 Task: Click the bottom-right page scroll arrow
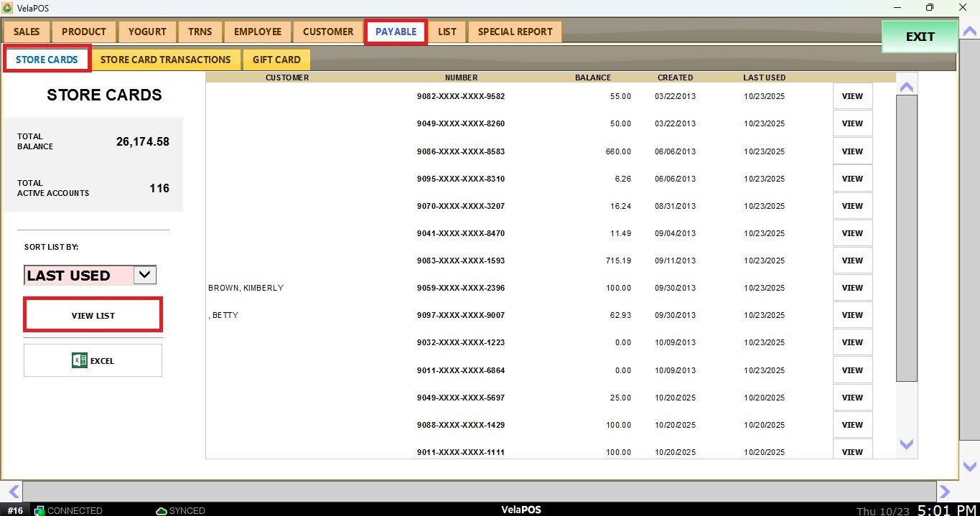click(945, 492)
